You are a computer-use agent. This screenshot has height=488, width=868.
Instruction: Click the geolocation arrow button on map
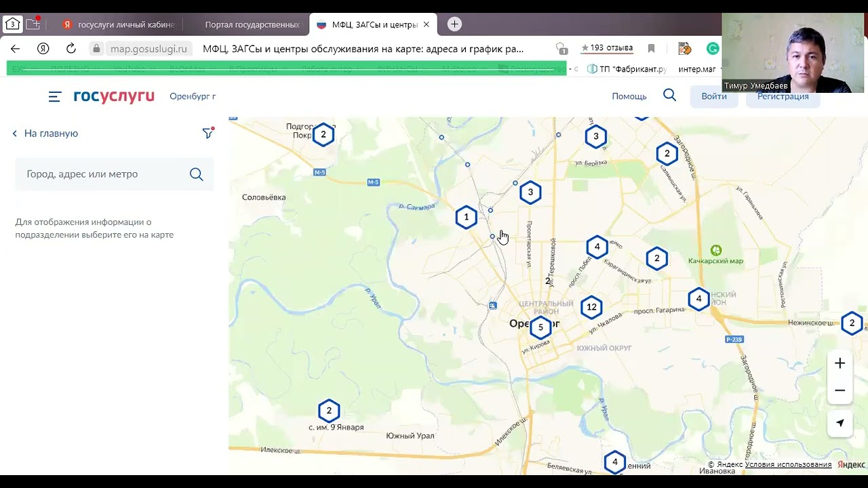coord(840,423)
